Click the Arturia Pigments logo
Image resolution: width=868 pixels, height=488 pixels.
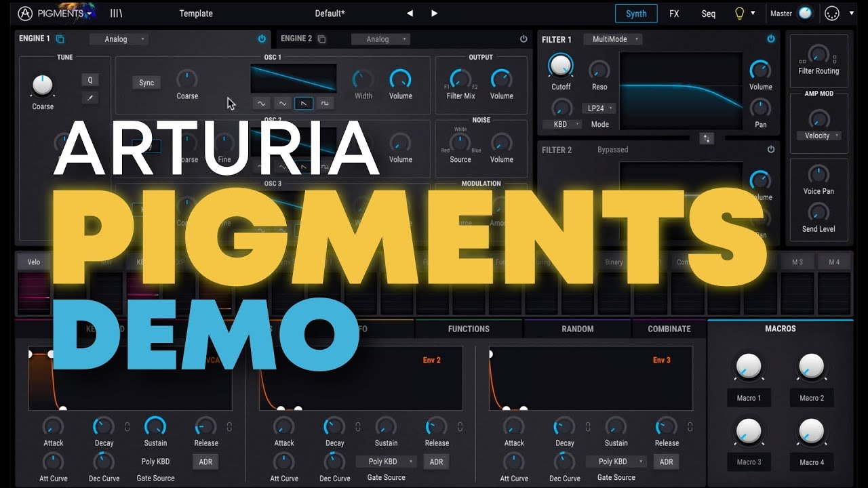(x=26, y=13)
